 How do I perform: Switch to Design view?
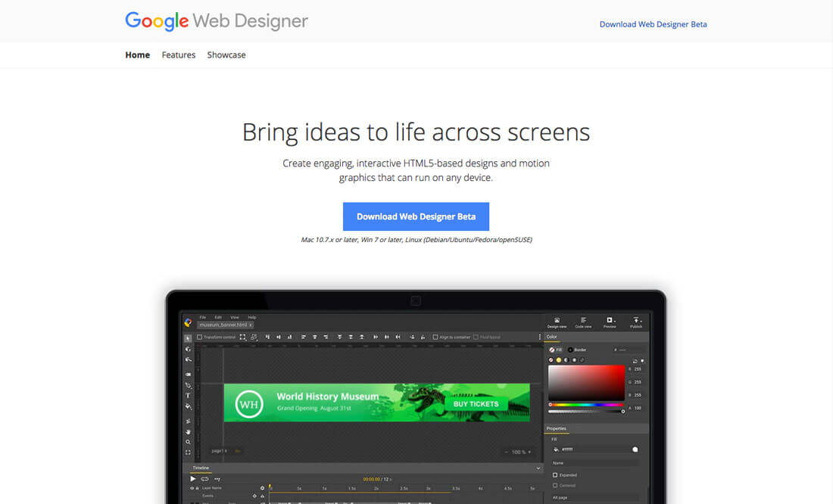pos(557,322)
